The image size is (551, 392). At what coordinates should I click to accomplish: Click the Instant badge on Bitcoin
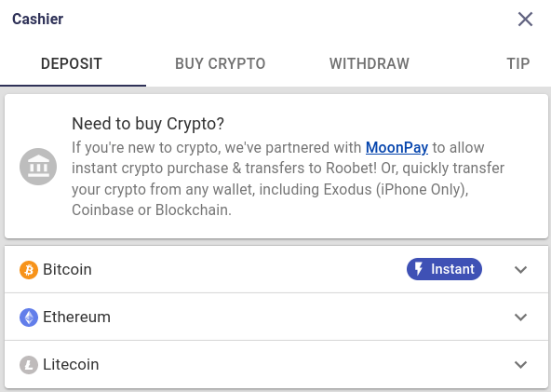444,269
